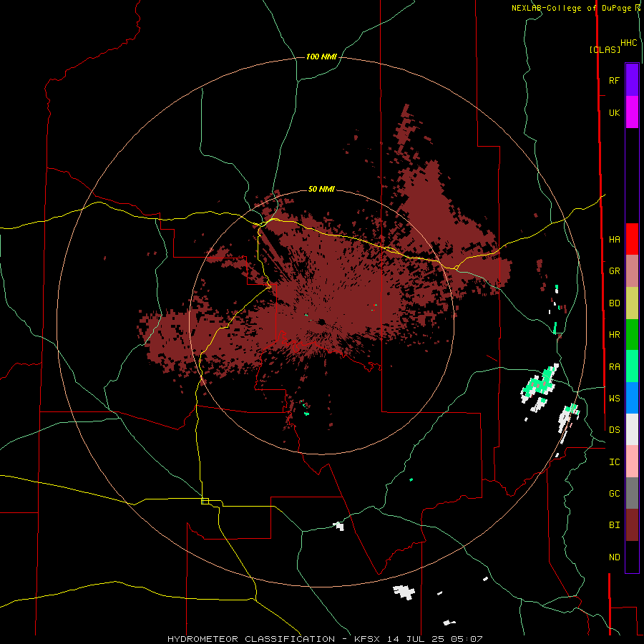Image resolution: width=644 pixels, height=644 pixels.
Task: Click the 'ND' legend label
Action: [x=614, y=557]
